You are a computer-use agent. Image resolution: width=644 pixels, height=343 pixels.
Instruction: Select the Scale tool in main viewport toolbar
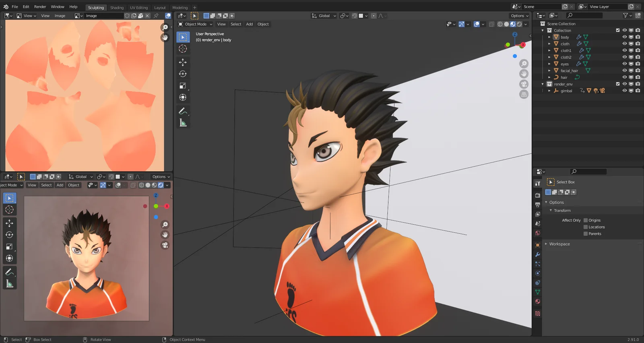tap(183, 86)
